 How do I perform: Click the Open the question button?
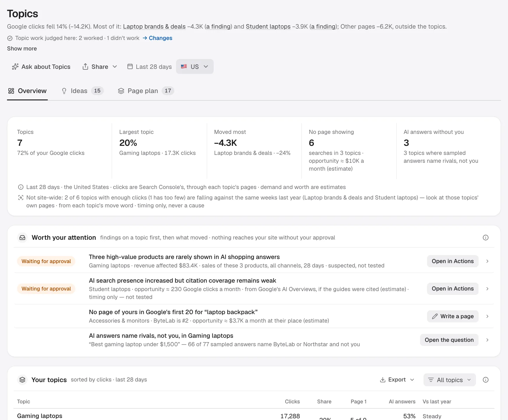point(449,340)
